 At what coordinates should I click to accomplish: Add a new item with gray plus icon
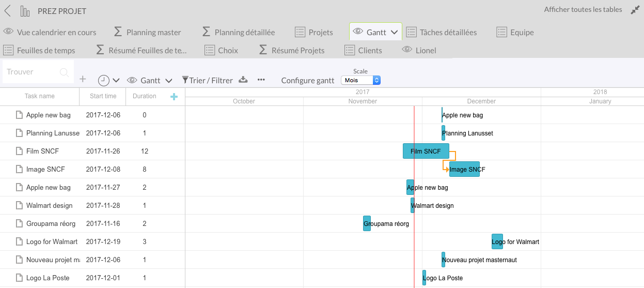(83, 79)
